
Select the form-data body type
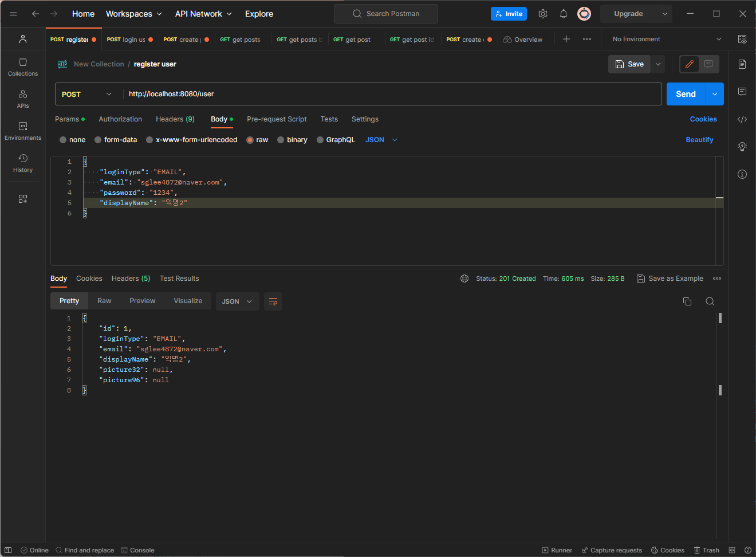pos(116,140)
